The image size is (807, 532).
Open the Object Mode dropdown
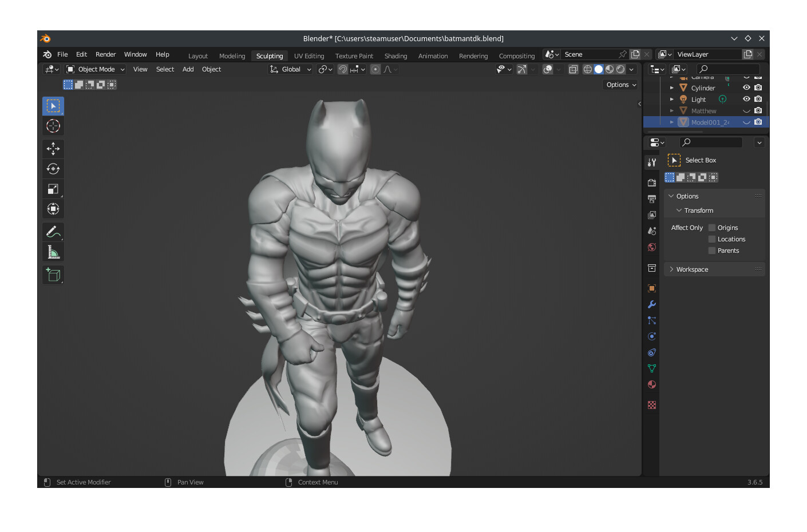[x=95, y=69]
